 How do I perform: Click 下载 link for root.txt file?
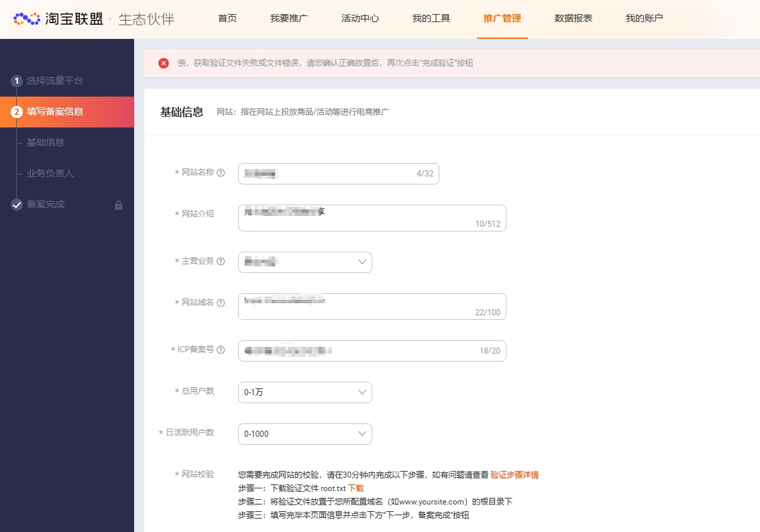coord(356,488)
